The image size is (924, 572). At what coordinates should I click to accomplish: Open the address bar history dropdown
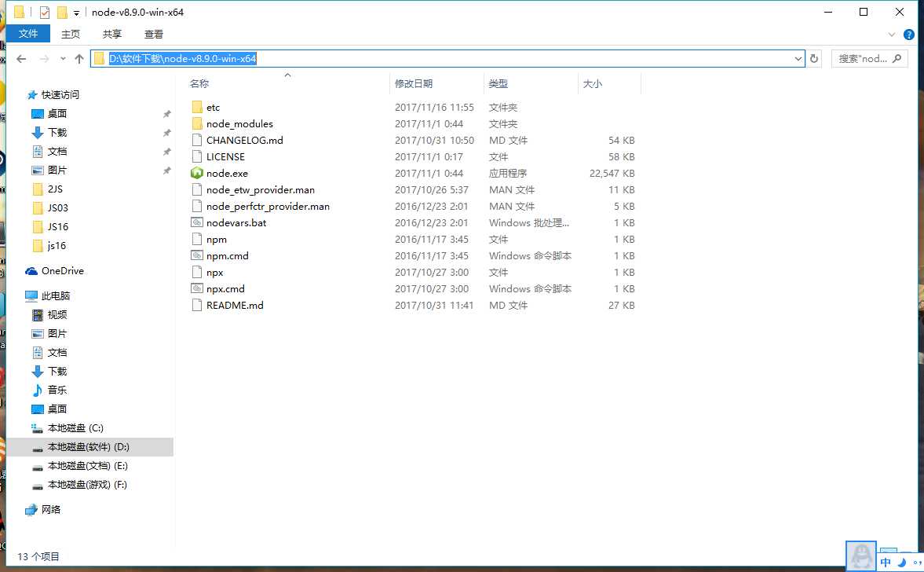[798, 58]
